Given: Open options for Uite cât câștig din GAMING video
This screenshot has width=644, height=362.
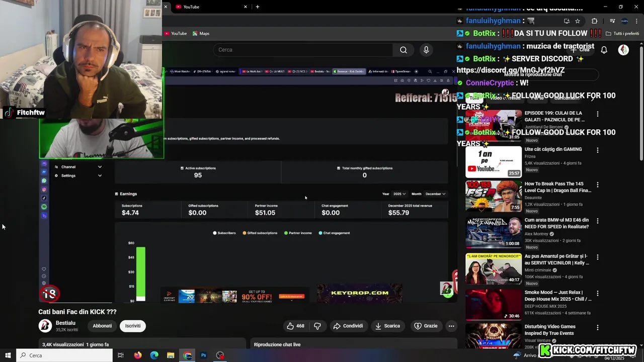Looking at the screenshot, I should click(598, 150).
